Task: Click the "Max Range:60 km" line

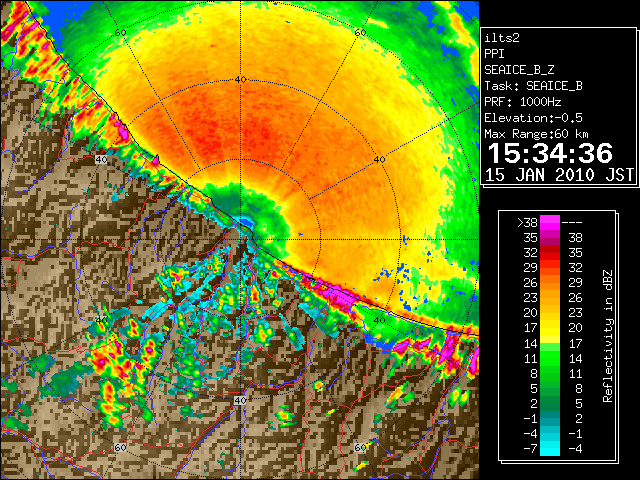Action: (536, 134)
